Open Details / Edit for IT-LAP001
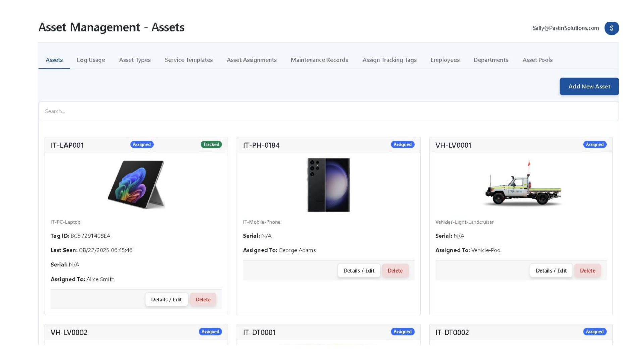 point(166,299)
